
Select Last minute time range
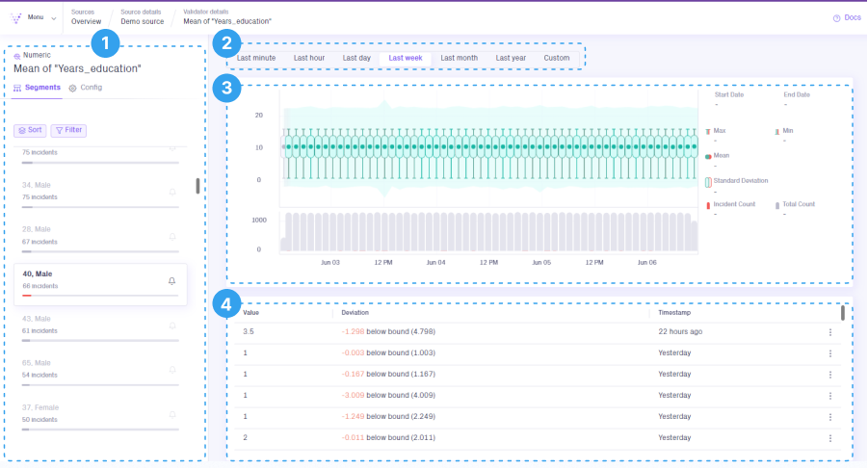[x=255, y=58]
